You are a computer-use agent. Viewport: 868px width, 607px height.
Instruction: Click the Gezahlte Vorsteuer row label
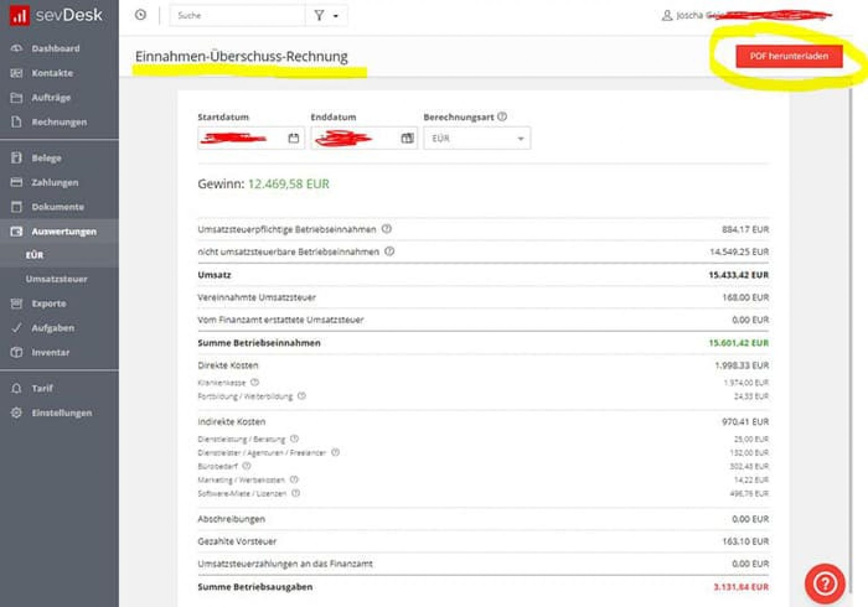[x=237, y=542]
